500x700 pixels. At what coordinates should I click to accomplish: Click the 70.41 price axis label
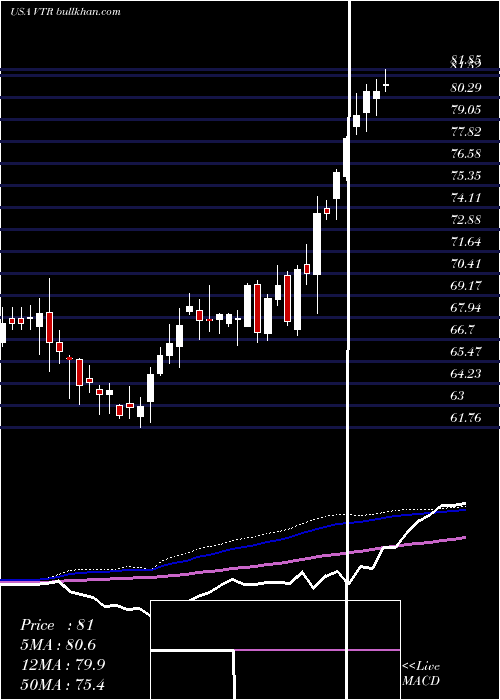[x=466, y=264]
